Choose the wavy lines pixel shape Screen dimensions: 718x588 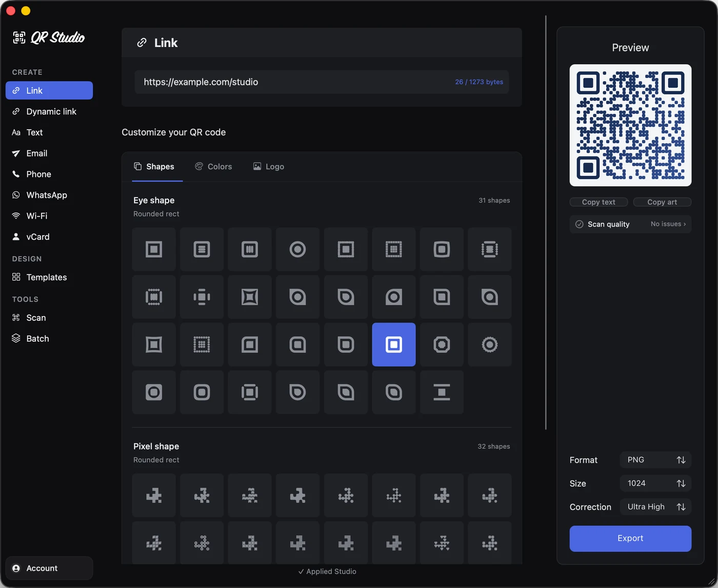250,495
